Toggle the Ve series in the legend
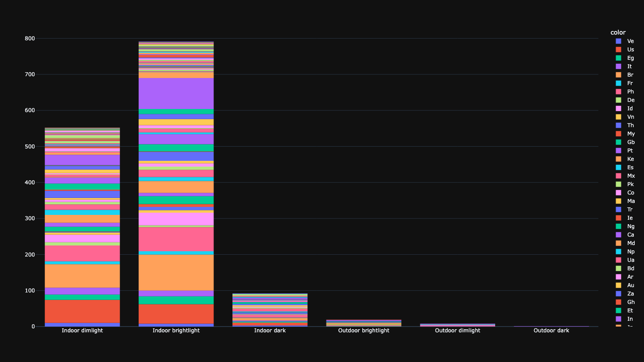This screenshot has width=644, height=362. tap(625, 41)
